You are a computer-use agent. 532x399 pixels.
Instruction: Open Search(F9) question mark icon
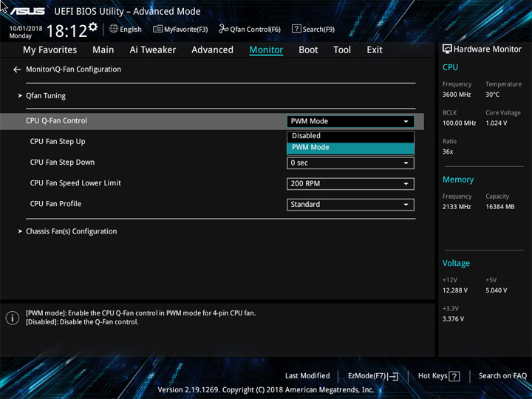(296, 29)
